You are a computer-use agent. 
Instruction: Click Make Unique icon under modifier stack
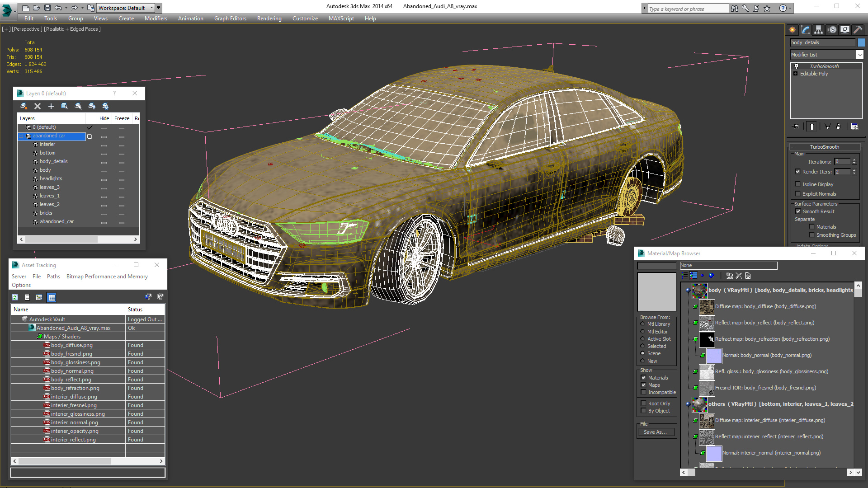827,127
